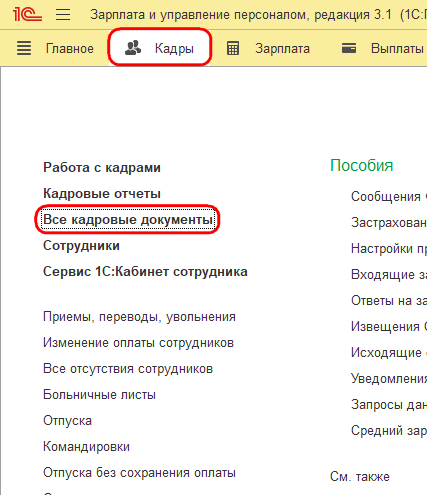Image resolution: width=427 pixels, height=495 pixels.
Task: Open Работа с кадрами
Action: coord(102,167)
